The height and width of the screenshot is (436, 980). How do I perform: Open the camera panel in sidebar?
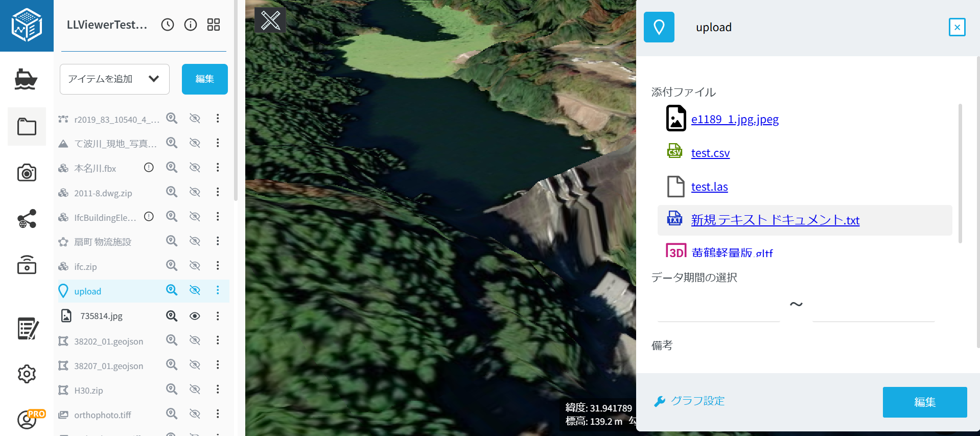pos(27,173)
